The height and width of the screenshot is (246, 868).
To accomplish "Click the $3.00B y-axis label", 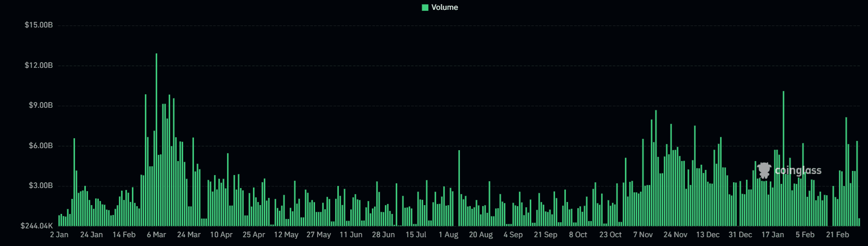I will [x=40, y=185].
